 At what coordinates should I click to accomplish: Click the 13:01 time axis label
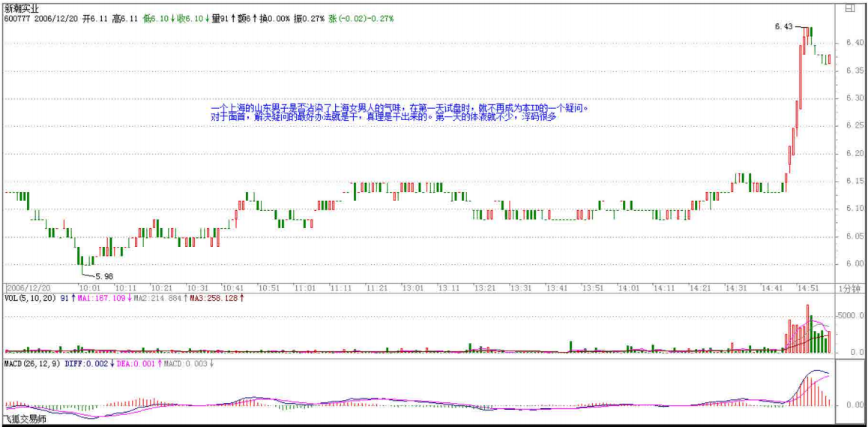click(x=412, y=288)
